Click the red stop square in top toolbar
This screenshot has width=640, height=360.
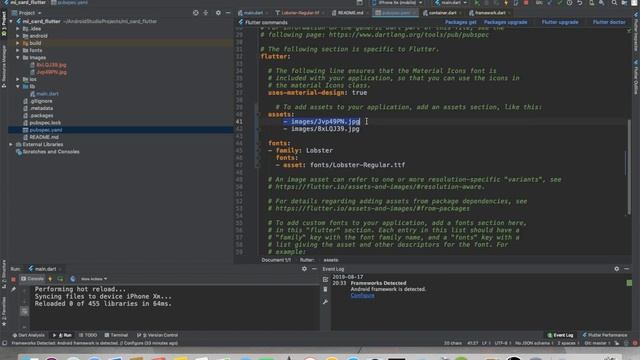[526, 3]
